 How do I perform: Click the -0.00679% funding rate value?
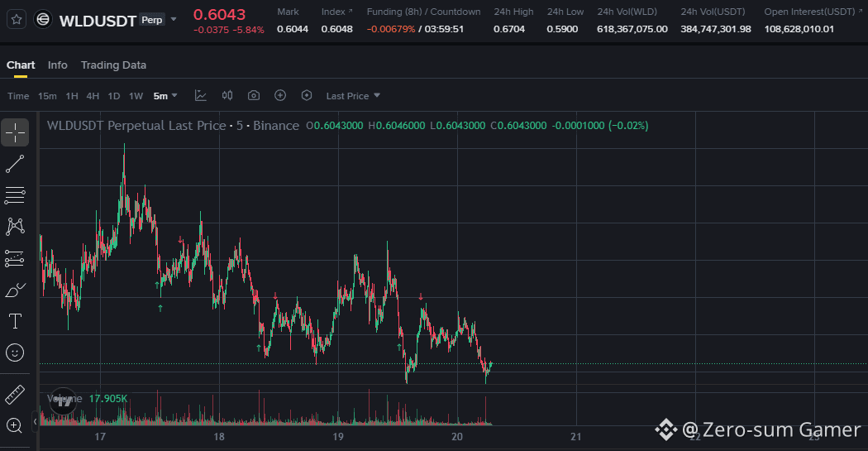click(391, 29)
